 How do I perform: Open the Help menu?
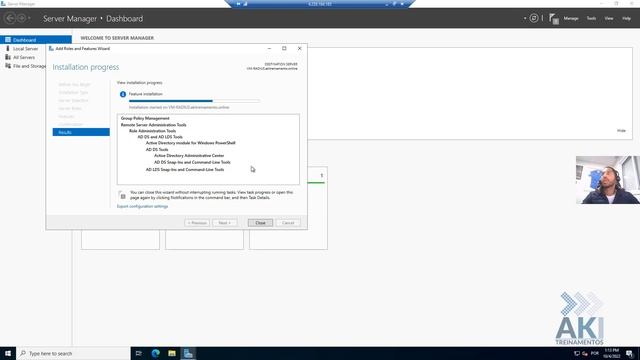[x=626, y=18]
